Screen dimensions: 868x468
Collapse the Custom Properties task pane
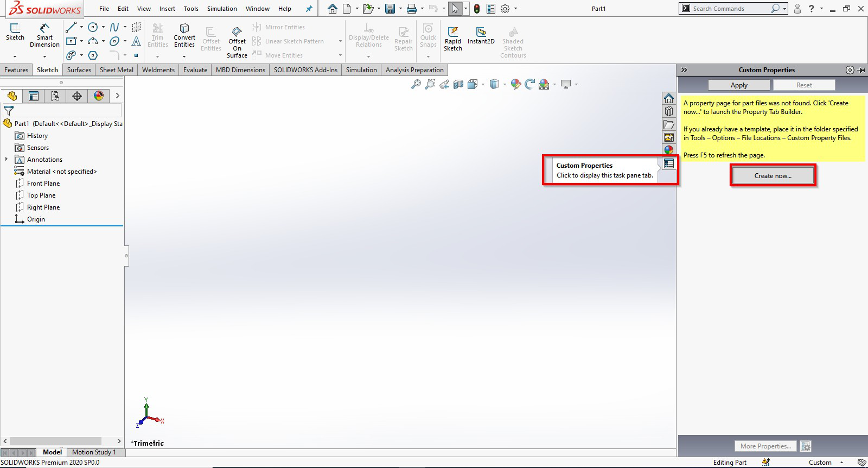[x=684, y=70]
